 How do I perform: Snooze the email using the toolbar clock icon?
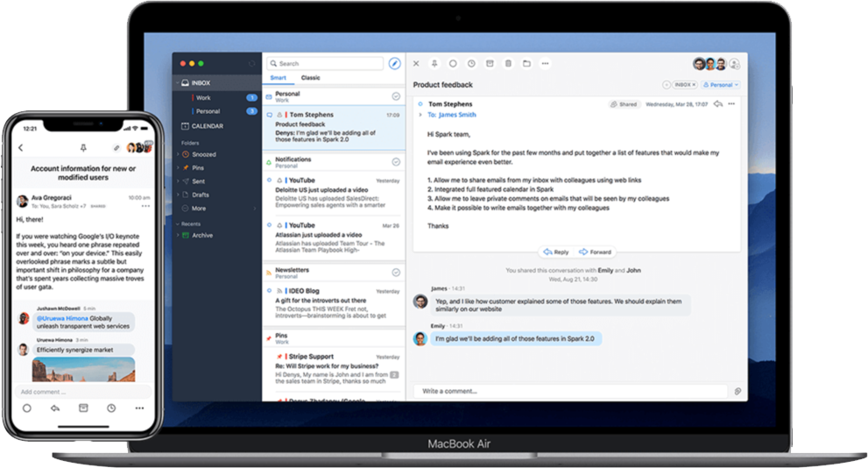pyautogui.click(x=471, y=64)
